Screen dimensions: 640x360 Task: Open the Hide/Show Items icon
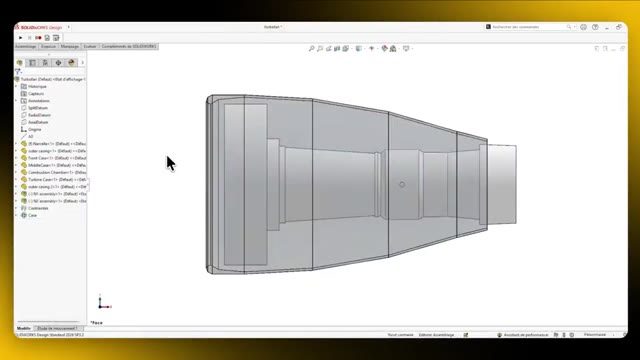371,49
